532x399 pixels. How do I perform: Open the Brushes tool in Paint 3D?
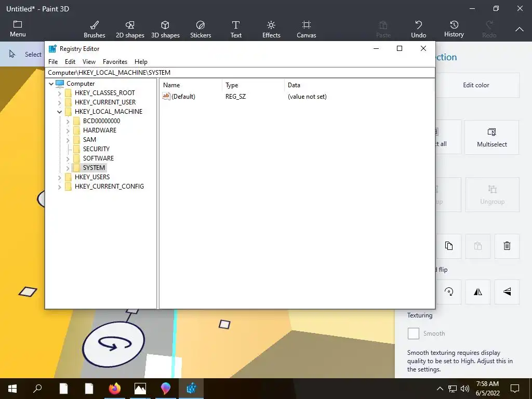pyautogui.click(x=95, y=29)
